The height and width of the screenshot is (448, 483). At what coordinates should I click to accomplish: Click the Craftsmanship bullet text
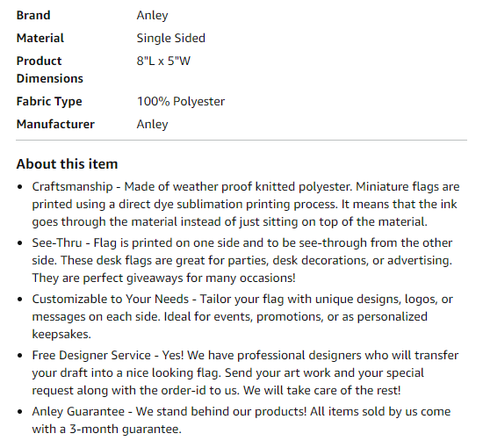point(246,204)
